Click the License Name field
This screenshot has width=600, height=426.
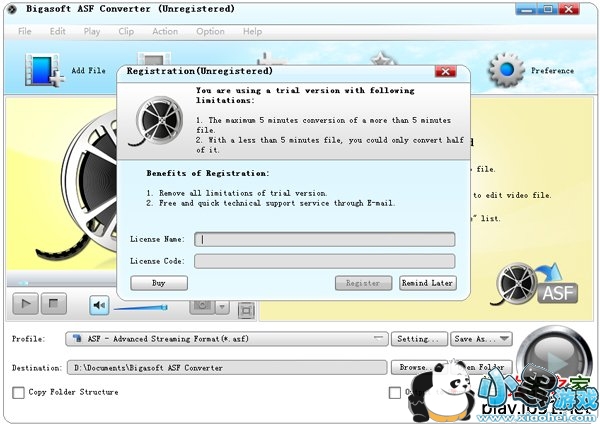pos(324,239)
